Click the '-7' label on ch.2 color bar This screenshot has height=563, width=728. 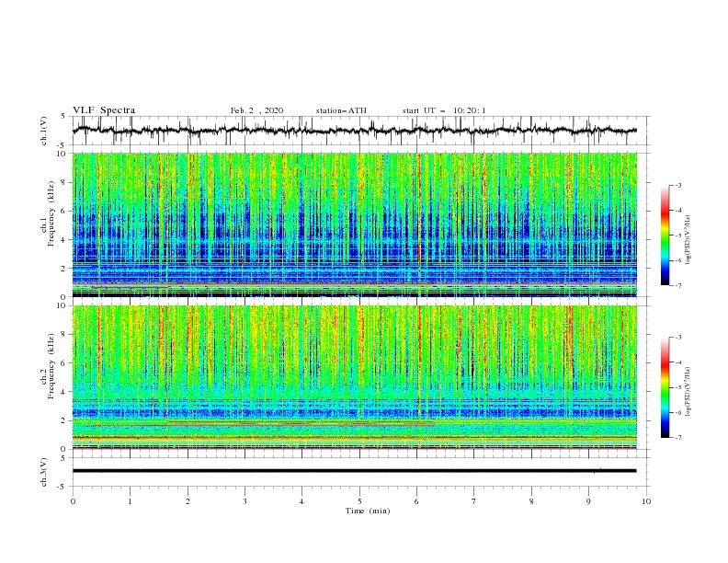point(677,438)
